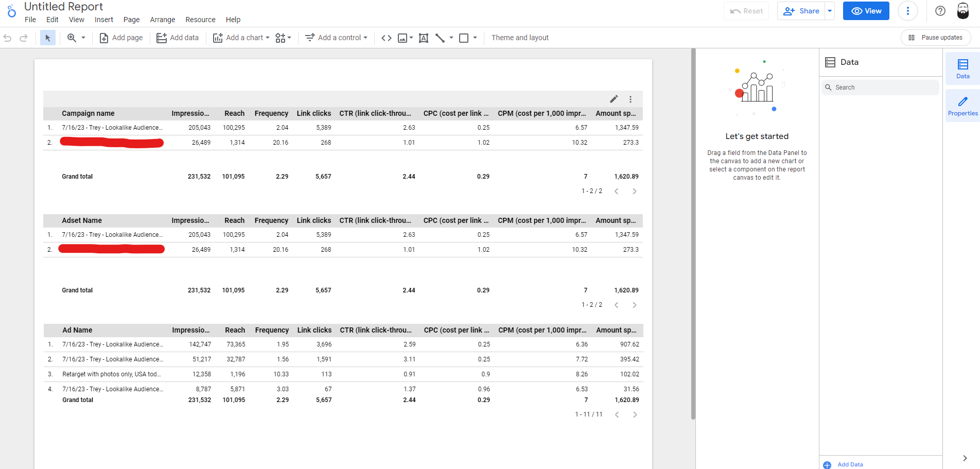Click the embed URL code icon

click(x=386, y=38)
